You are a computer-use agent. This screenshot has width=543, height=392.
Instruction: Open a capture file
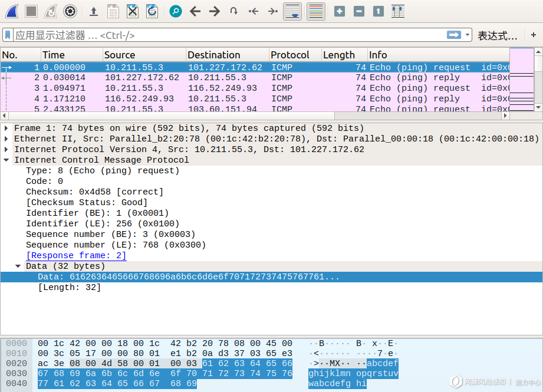[x=94, y=11]
